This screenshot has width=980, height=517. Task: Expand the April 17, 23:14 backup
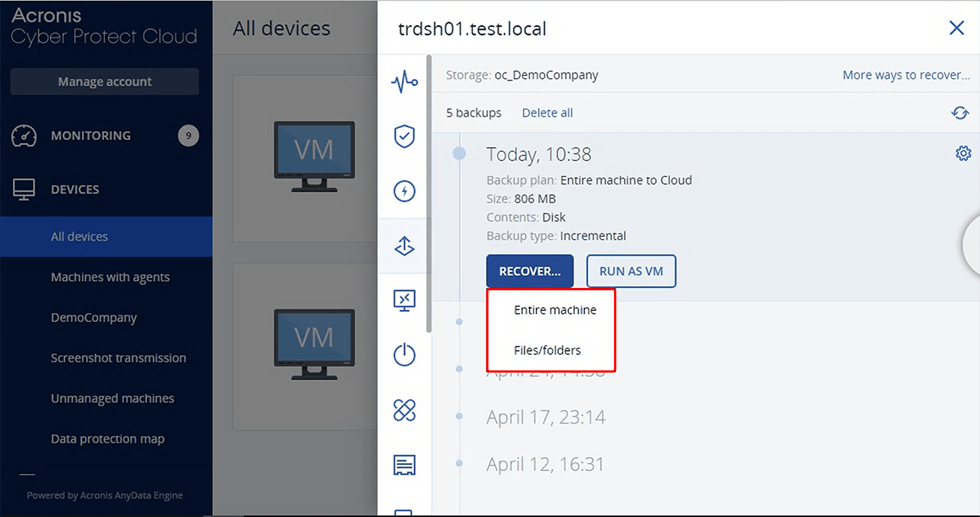click(546, 417)
